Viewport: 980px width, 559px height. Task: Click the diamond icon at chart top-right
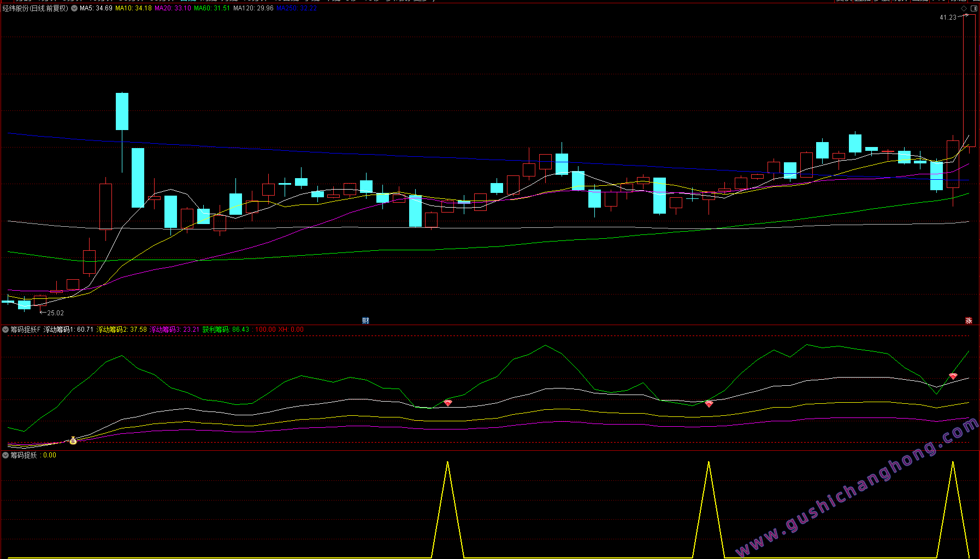coord(964,8)
